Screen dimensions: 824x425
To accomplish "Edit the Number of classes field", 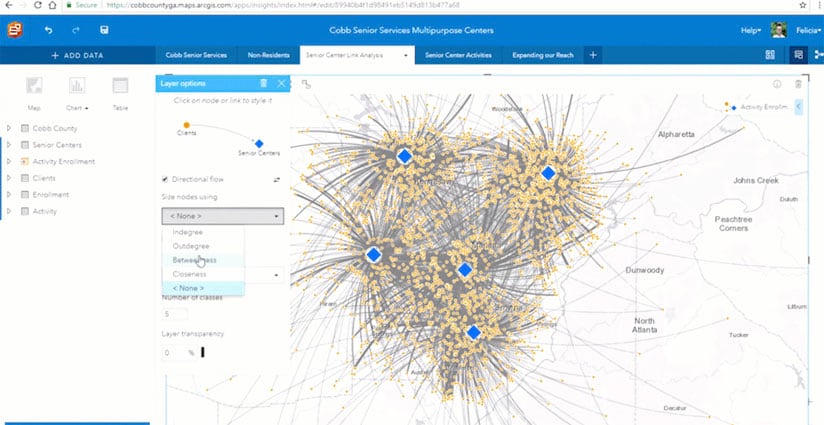I will (x=174, y=314).
